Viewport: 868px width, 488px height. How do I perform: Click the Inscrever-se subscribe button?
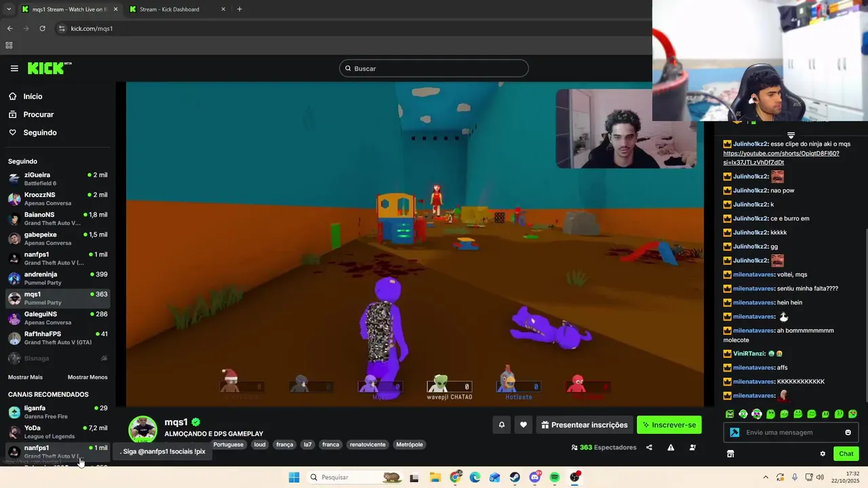point(669,425)
